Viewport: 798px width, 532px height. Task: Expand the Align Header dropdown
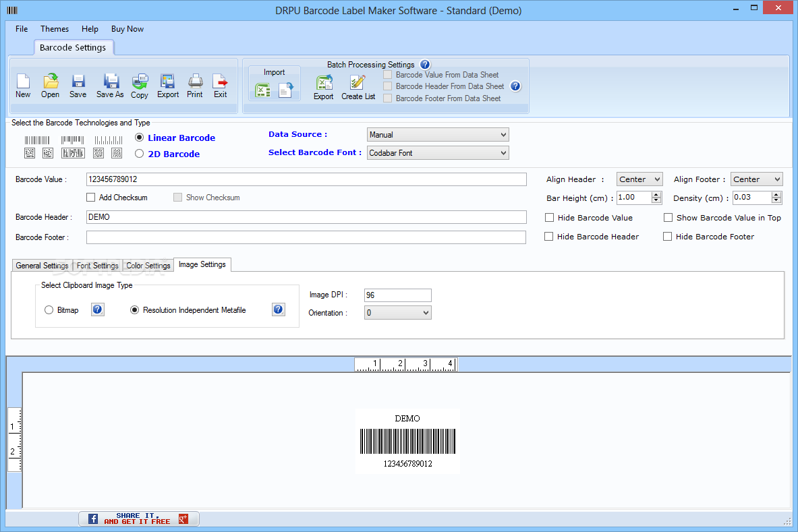(639, 179)
